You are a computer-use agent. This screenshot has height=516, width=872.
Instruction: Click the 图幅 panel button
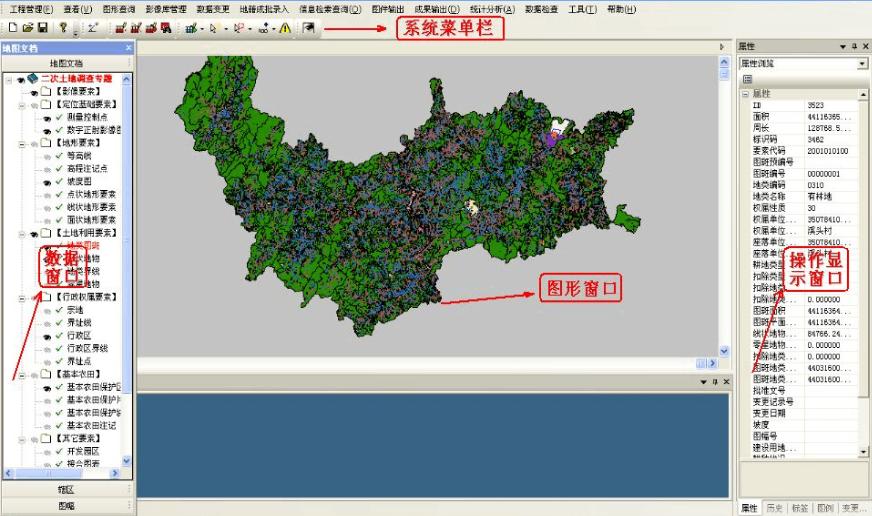(66, 506)
